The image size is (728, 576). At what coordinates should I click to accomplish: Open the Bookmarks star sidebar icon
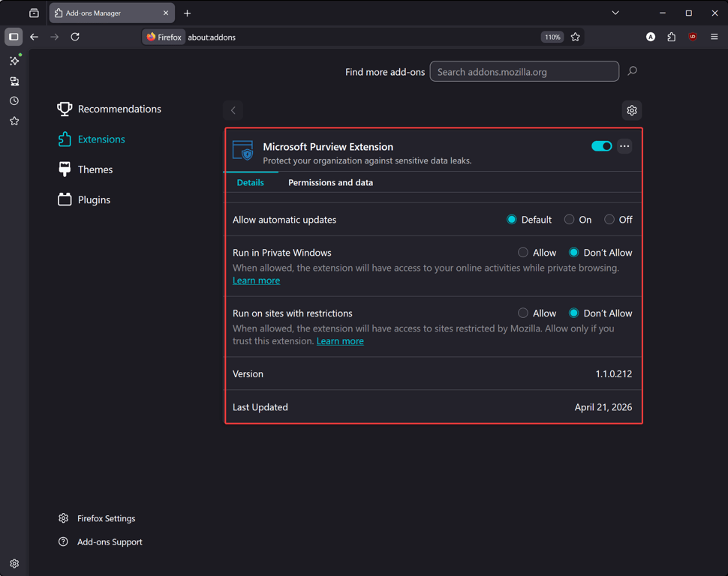pos(14,121)
